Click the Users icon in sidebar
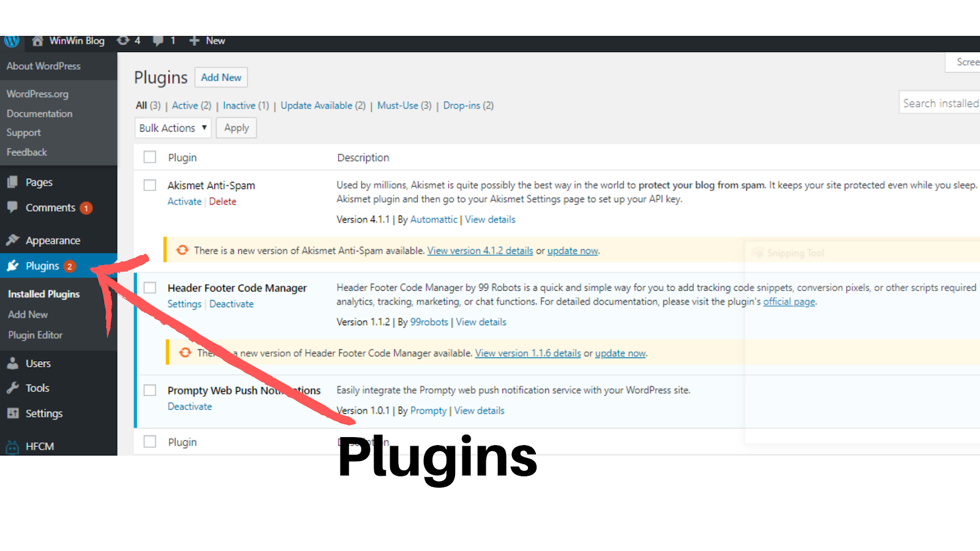The height and width of the screenshot is (551, 980). pyautogui.click(x=12, y=363)
